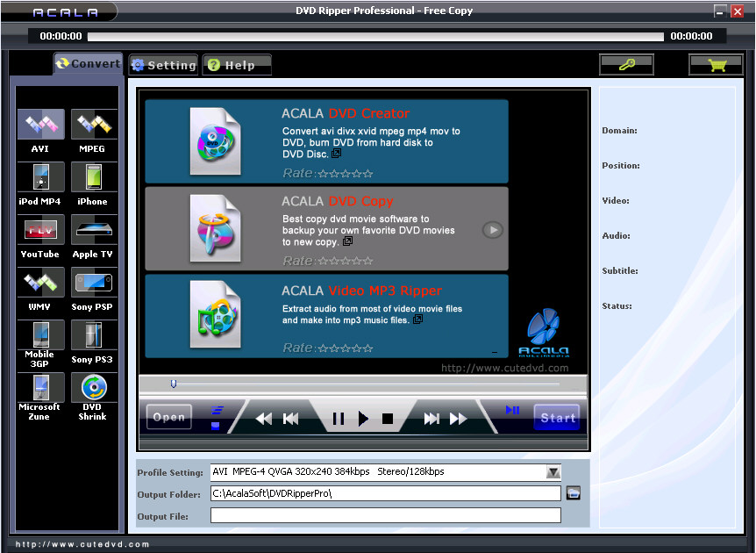756x553 pixels.
Task: Open the http://www.cutedvd.com link in preview
Action: point(505,368)
